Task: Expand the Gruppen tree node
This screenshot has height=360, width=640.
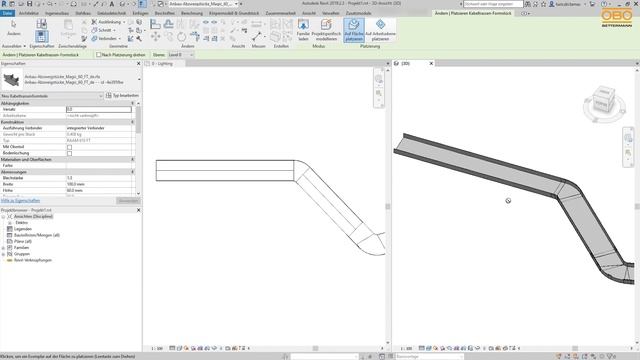Action: coord(3,254)
